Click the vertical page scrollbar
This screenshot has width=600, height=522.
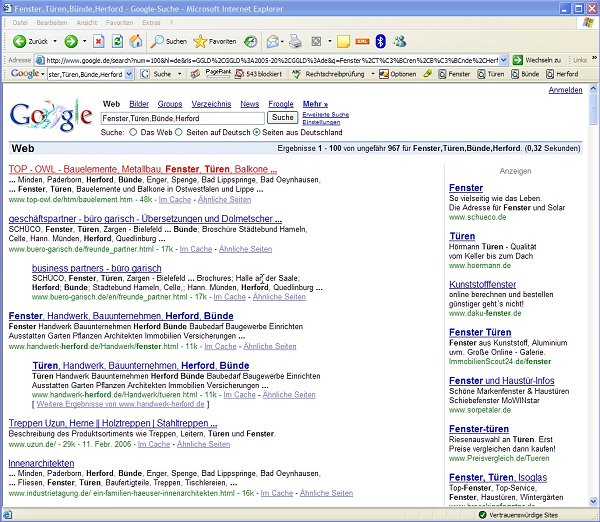591,300
